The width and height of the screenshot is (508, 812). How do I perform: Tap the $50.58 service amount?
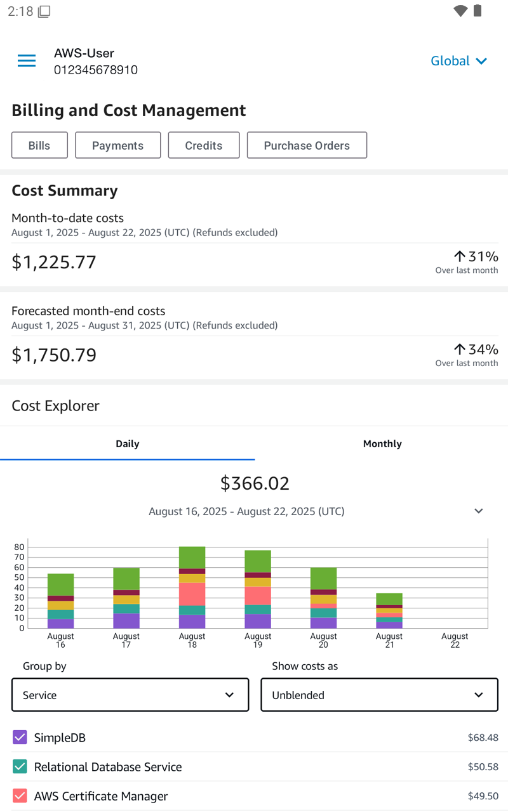[483, 766]
